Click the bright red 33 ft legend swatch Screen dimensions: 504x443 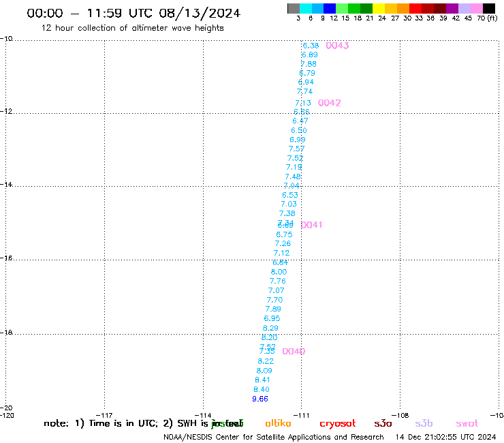coord(415,8)
